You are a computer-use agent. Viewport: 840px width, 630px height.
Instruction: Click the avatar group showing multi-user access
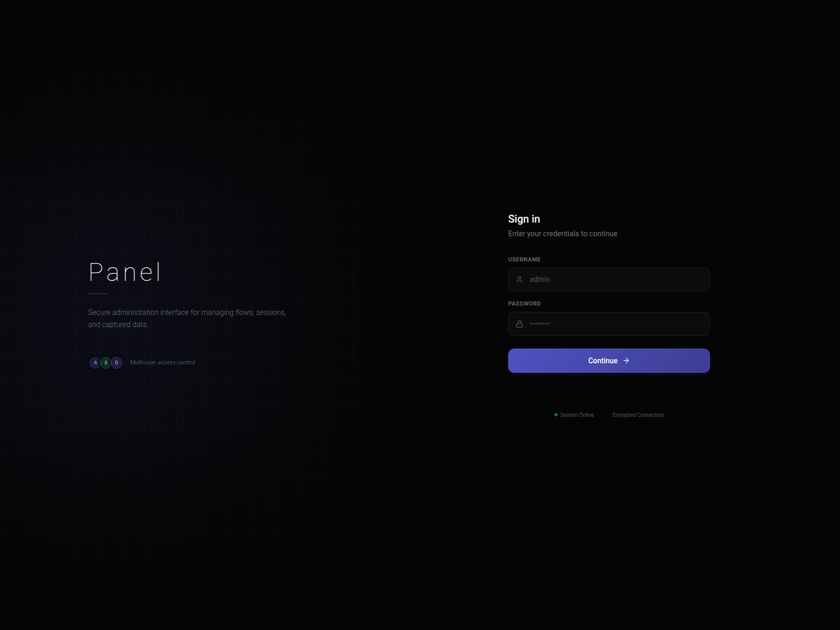tap(106, 362)
